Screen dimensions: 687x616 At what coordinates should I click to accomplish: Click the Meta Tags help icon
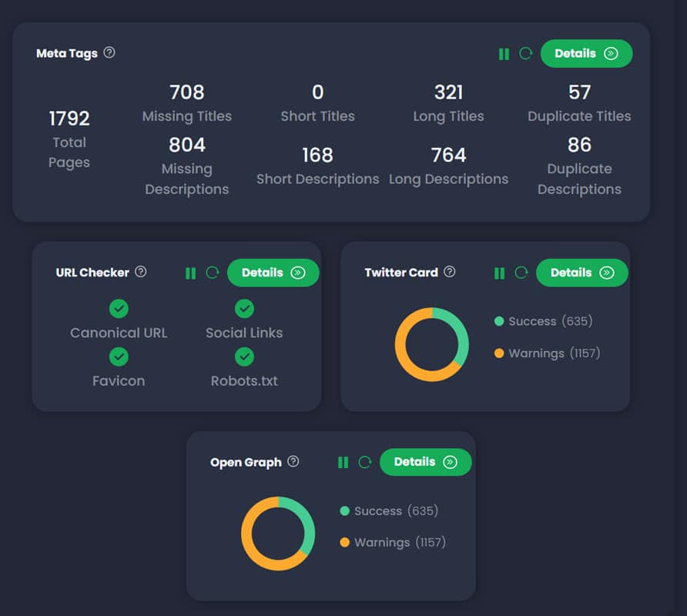coord(109,53)
